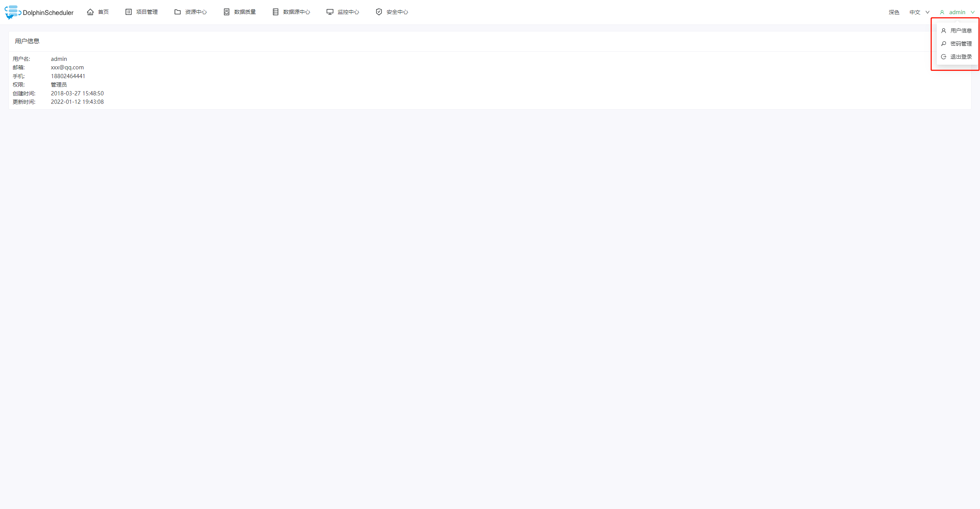Click the chevron next to 中文
This screenshot has width=980, height=509.
(928, 12)
